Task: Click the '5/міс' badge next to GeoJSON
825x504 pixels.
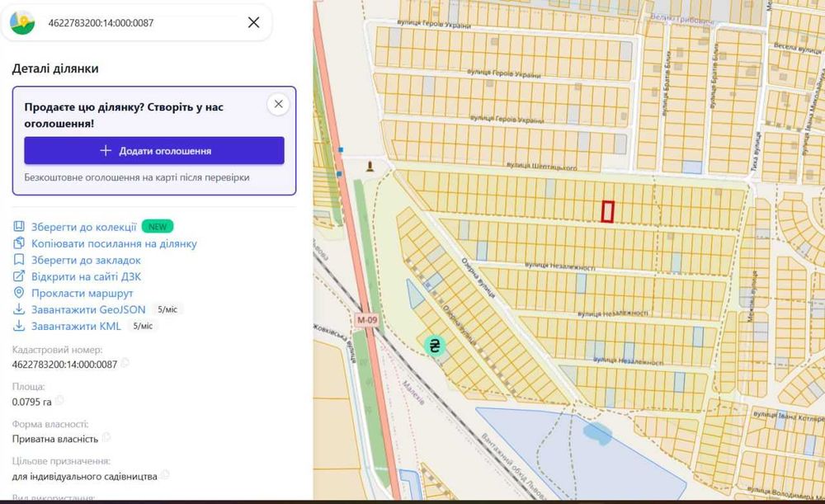Action: [167, 309]
